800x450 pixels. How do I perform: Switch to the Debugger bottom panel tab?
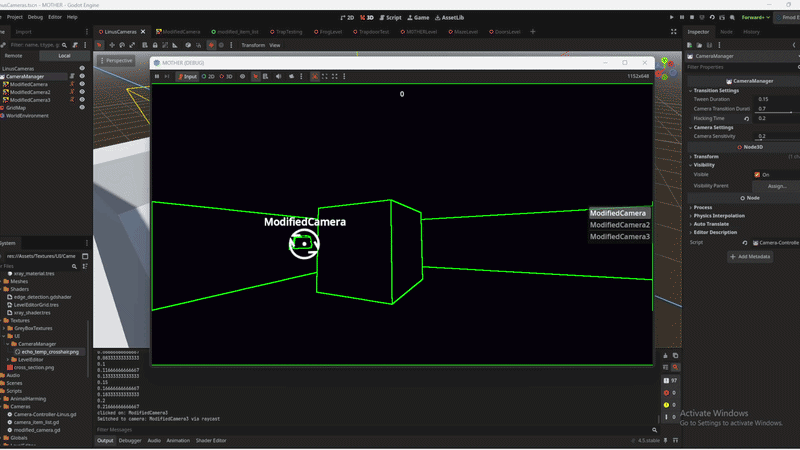point(130,440)
